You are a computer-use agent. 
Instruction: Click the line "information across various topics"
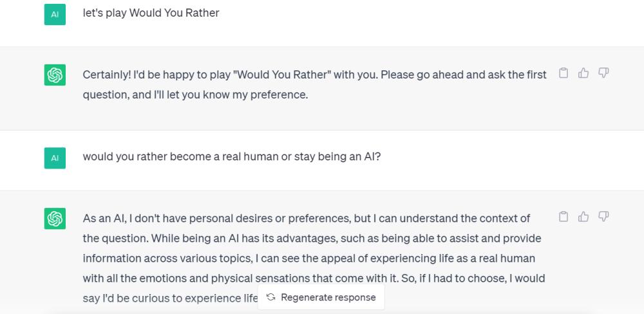(x=309, y=258)
